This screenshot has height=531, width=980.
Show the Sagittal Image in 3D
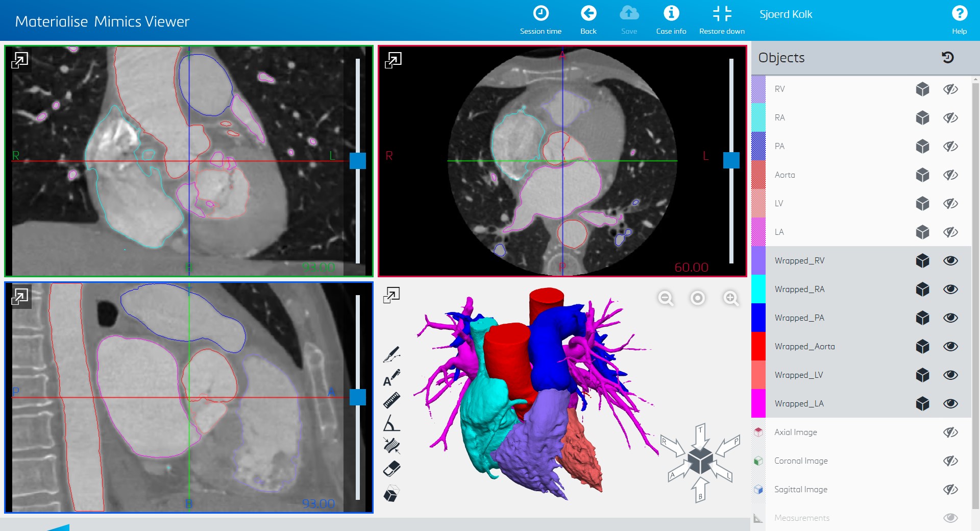[950, 490]
